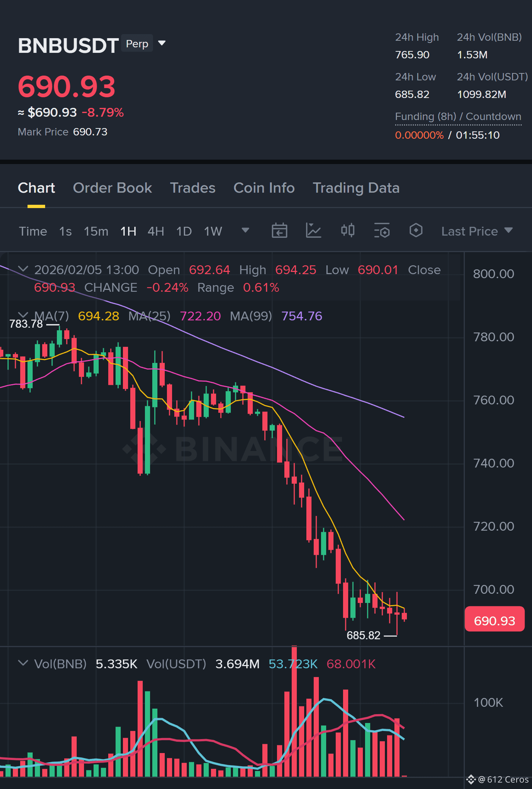Click the Funding (8h) / Countdown link
Viewport: 532px width, 789px height.
coord(458,117)
